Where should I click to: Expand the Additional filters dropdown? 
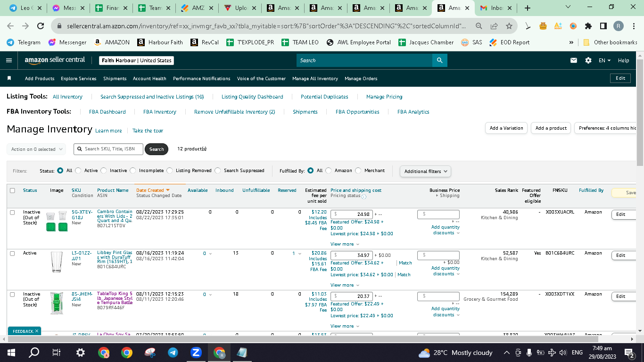(x=425, y=171)
